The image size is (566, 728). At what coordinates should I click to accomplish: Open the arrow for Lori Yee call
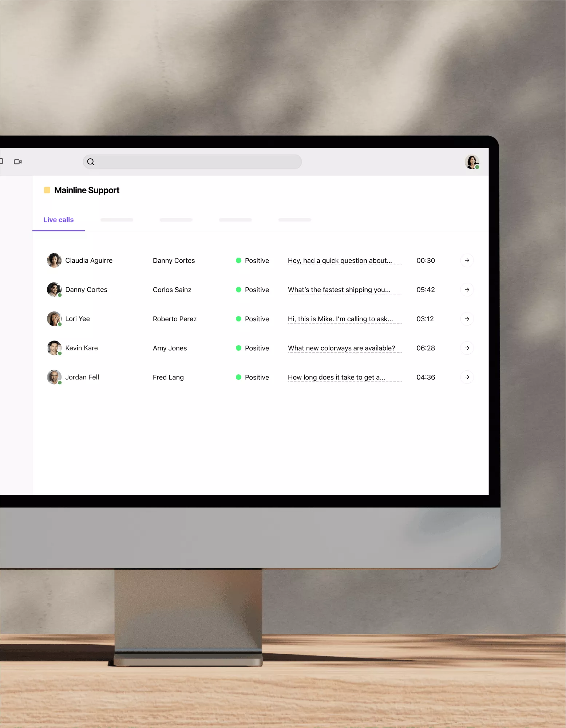point(467,319)
